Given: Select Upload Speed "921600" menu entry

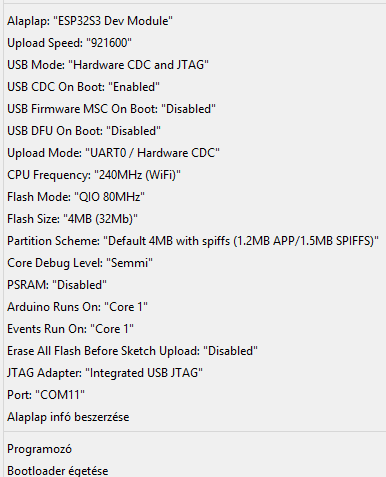Looking at the screenshot, I should click(195, 43).
